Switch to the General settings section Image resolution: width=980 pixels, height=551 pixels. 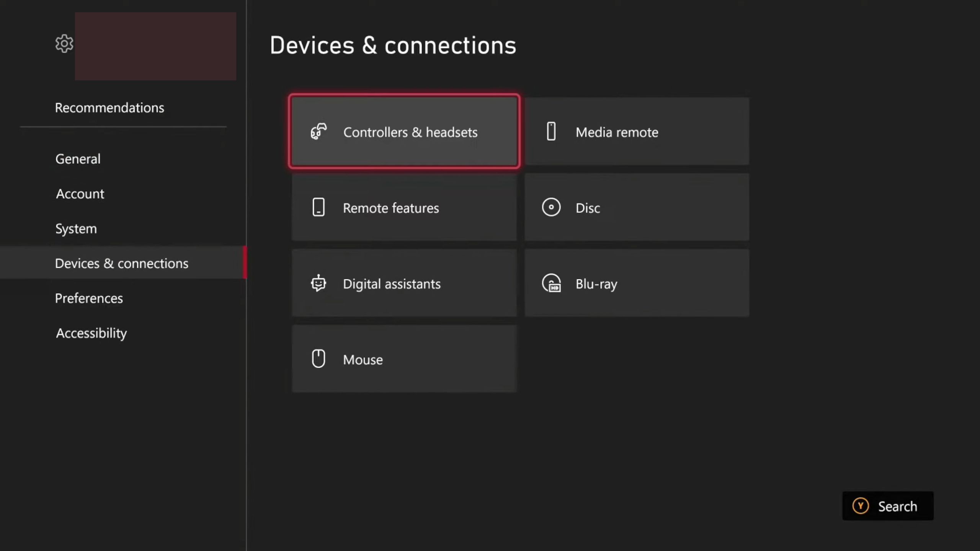pyautogui.click(x=78, y=158)
